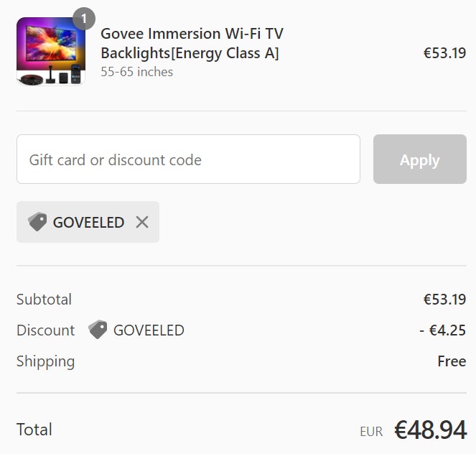Click the total amount €48.94
The width and height of the screenshot is (476, 454).
pos(430,430)
